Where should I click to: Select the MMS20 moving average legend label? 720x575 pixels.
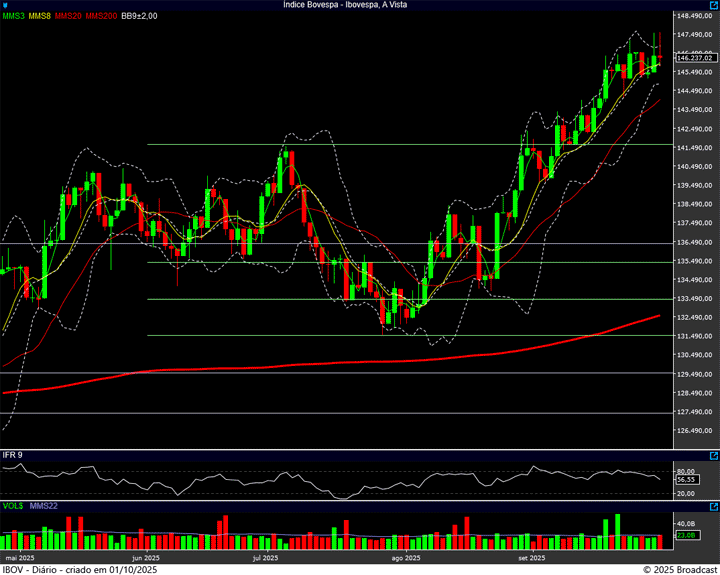[68, 17]
